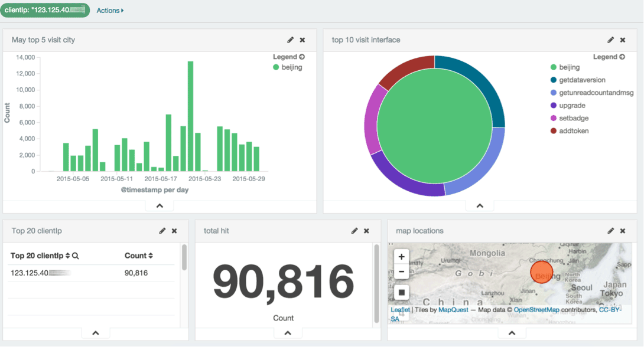
Task: Click the beijing legend entry in pie chart
Action: click(565, 67)
